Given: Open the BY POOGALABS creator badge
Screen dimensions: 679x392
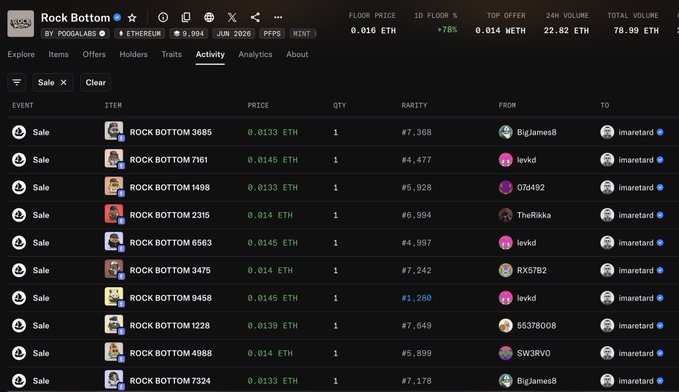Looking at the screenshot, I should [75, 33].
